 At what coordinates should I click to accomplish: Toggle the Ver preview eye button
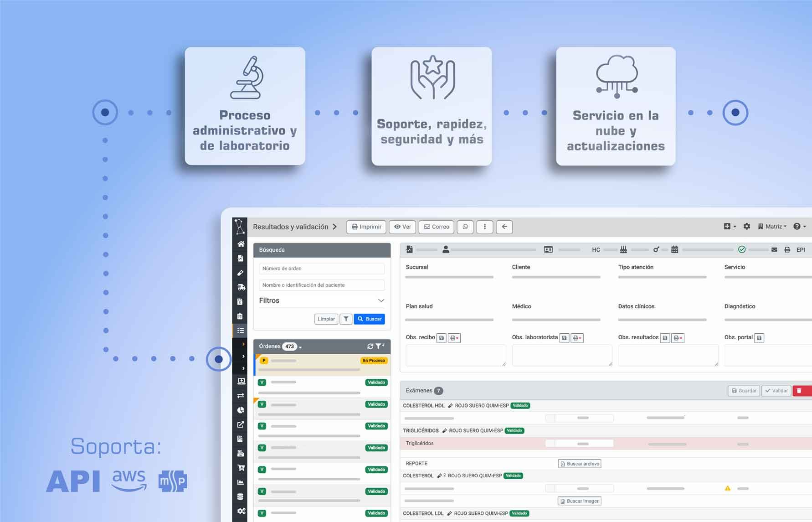coord(402,227)
